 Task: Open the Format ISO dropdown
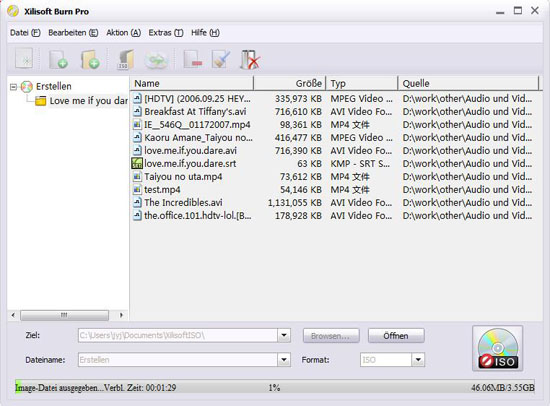[418, 360]
